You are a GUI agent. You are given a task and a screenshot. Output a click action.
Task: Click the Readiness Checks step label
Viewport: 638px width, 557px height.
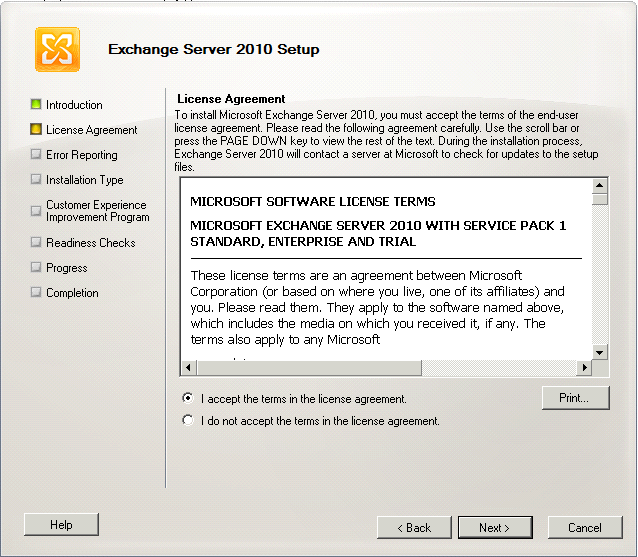91,243
